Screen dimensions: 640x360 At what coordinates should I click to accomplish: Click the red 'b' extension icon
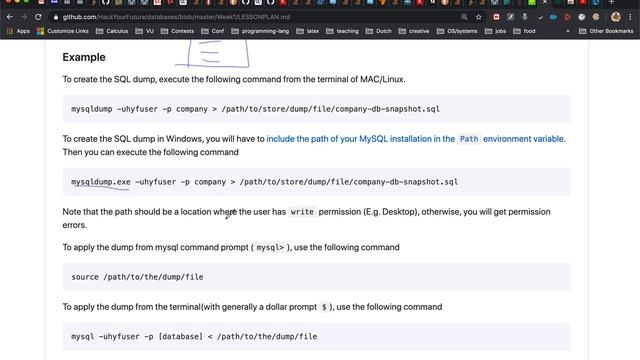567,17
